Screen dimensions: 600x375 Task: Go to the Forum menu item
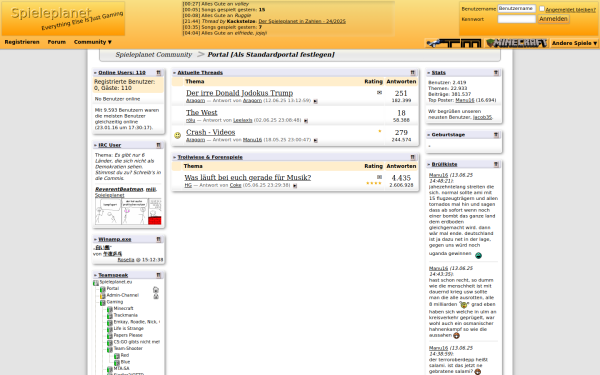point(57,42)
